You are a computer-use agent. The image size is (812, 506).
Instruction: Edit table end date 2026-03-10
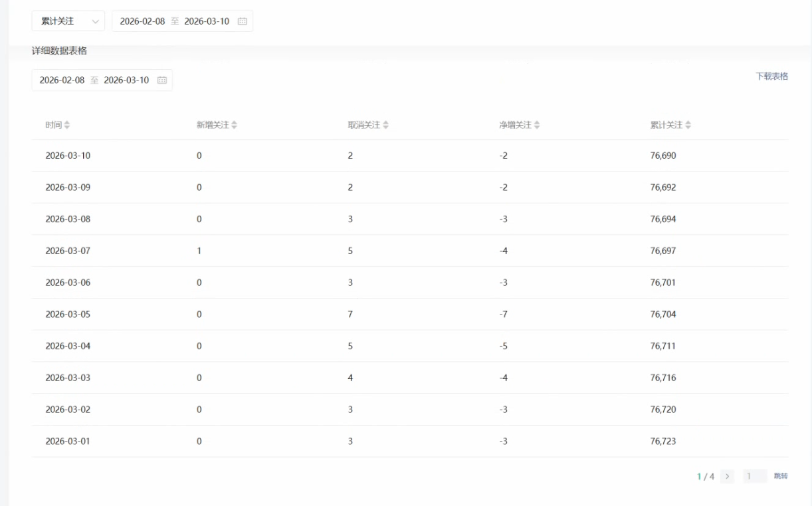coord(126,80)
